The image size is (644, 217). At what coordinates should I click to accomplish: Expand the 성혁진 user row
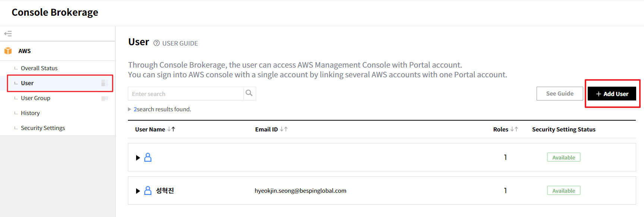coord(138,191)
